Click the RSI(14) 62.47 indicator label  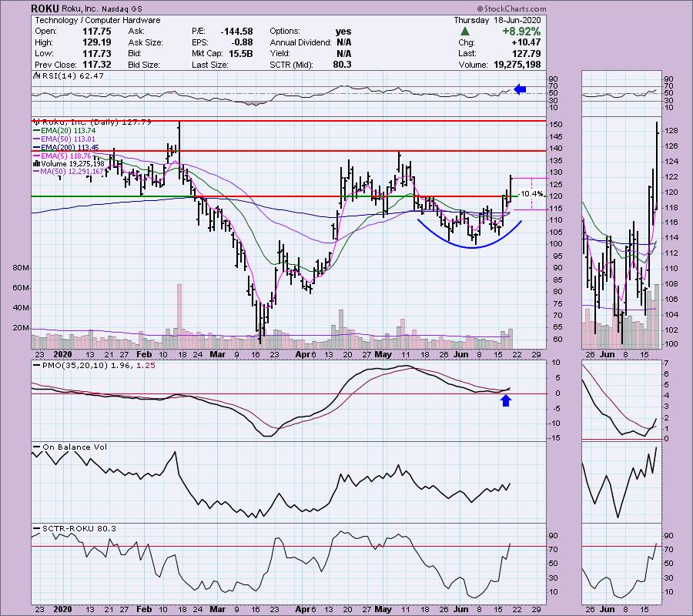pyautogui.click(x=72, y=76)
